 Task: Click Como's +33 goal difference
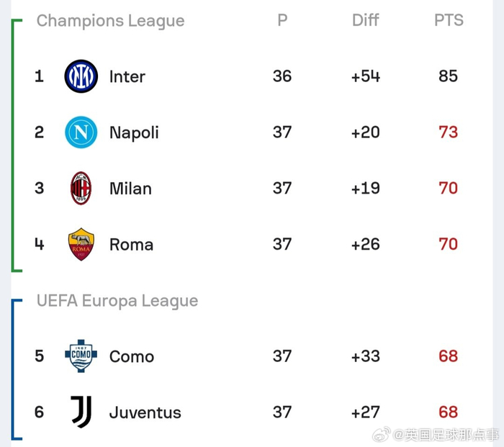pyautogui.click(x=366, y=356)
